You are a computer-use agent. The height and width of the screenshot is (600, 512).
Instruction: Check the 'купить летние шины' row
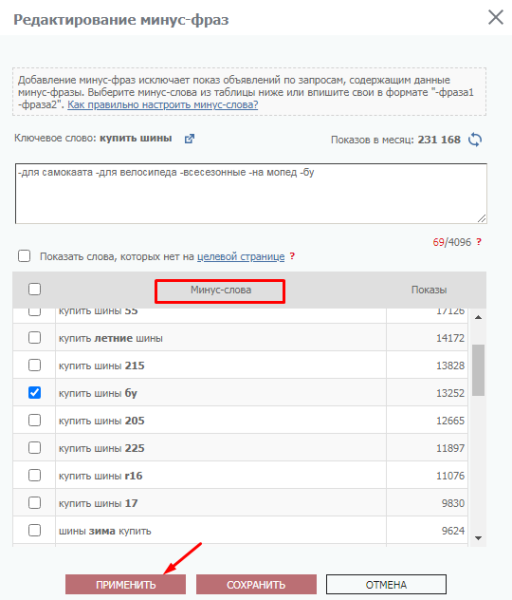(34, 338)
